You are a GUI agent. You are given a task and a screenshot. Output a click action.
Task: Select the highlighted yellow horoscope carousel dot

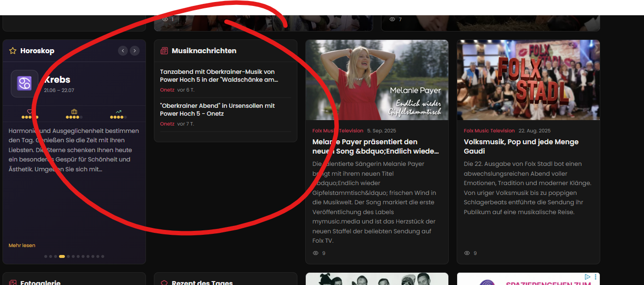tap(62, 256)
